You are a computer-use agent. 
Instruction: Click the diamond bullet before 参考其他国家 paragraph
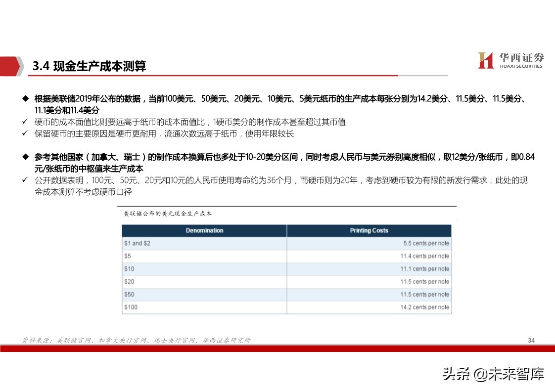[x=25, y=157]
